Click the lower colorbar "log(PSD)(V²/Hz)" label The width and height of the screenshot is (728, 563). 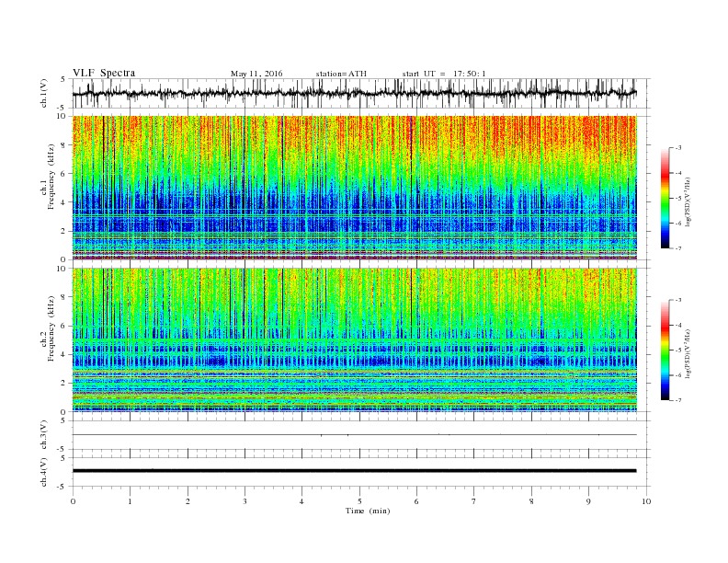click(x=688, y=353)
